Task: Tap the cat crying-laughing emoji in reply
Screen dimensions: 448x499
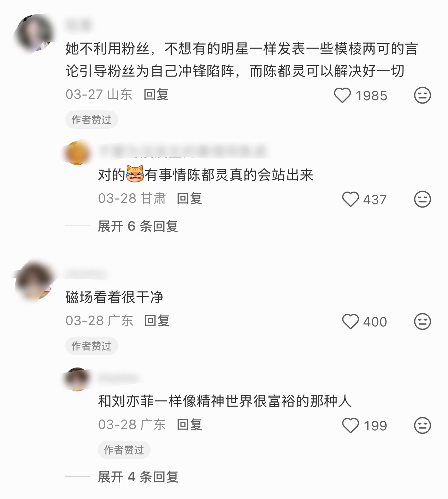Action: (x=135, y=175)
